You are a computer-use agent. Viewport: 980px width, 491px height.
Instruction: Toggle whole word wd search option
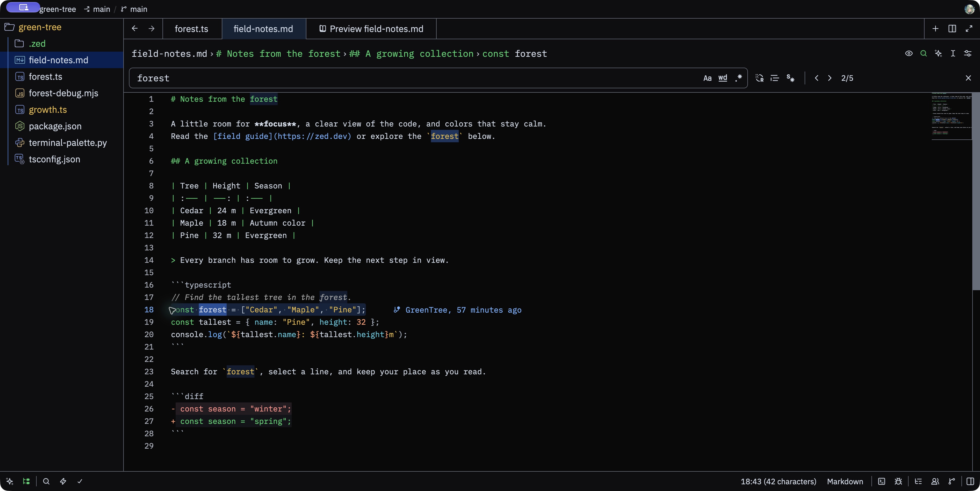click(723, 78)
